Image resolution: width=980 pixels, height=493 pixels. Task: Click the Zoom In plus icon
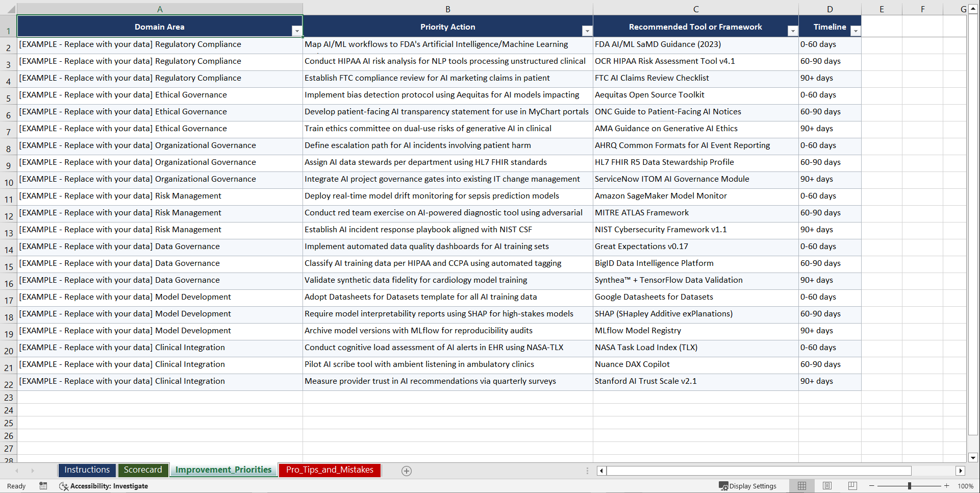pos(947,486)
